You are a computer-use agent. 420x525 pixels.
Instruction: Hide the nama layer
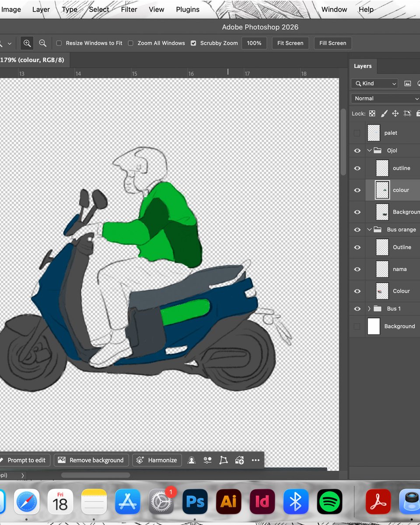click(x=357, y=269)
